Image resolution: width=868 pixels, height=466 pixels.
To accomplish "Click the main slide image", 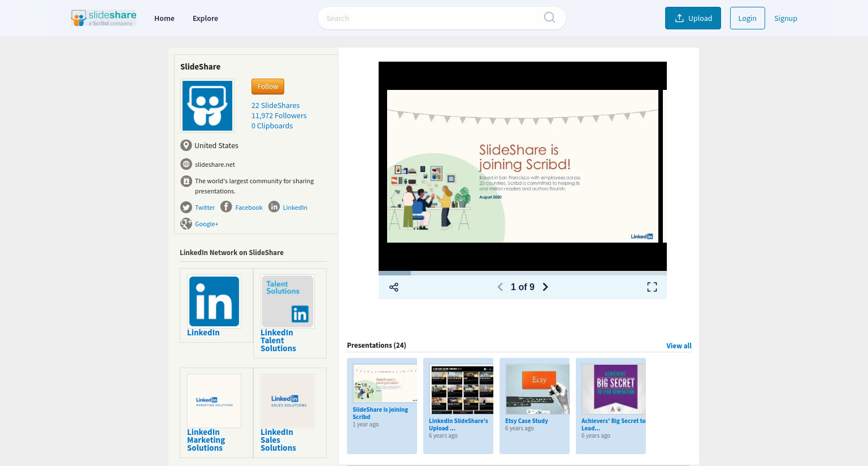I will pyautogui.click(x=523, y=166).
